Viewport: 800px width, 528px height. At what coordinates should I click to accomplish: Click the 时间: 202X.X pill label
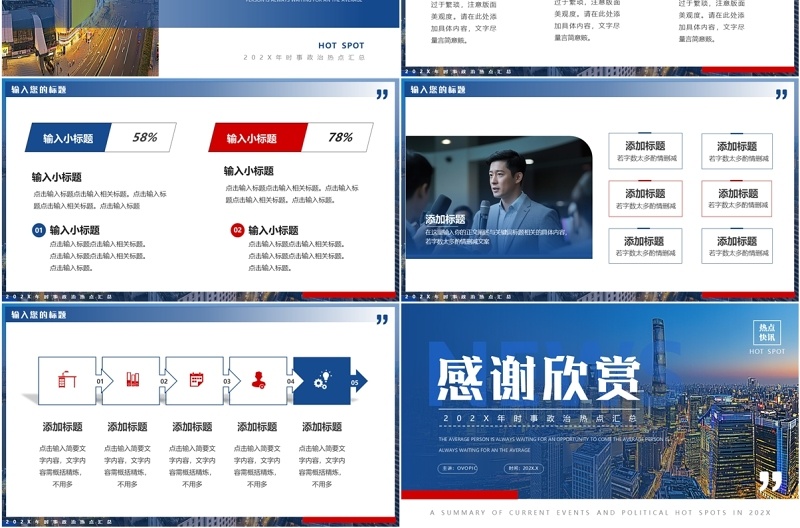click(x=524, y=468)
